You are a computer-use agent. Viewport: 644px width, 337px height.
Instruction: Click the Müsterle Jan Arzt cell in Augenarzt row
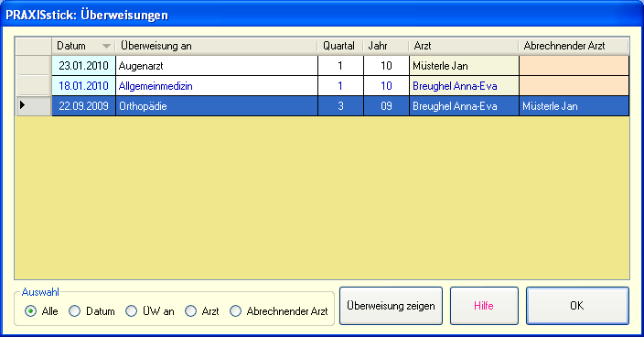[x=464, y=66]
